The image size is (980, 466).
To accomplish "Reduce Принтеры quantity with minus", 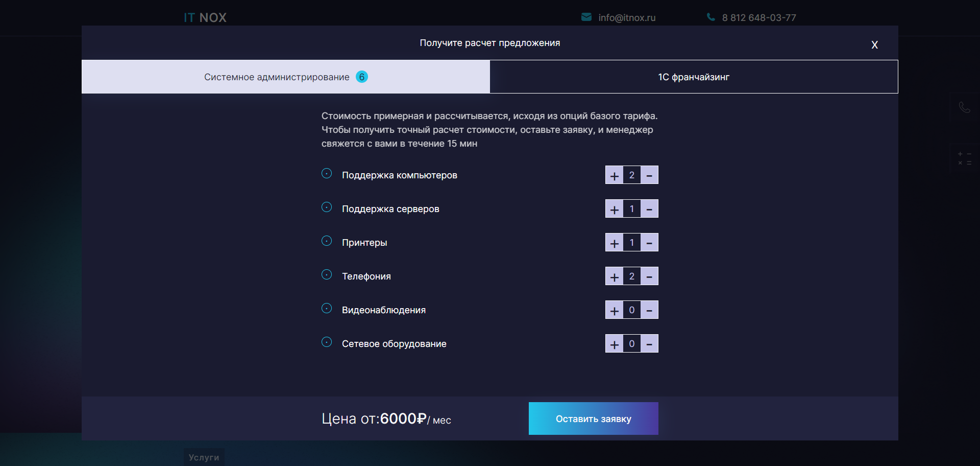I will point(649,242).
